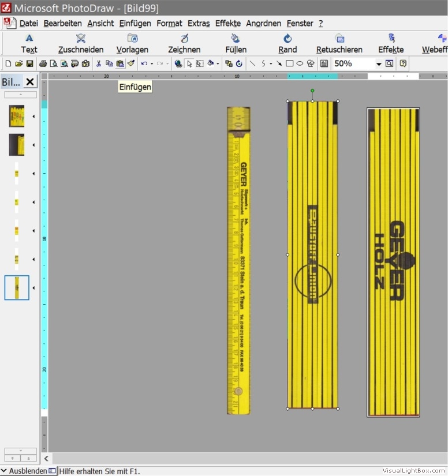The height and width of the screenshot is (476, 448).
Task: Select the Ellipse shape tool
Action: (x=300, y=63)
